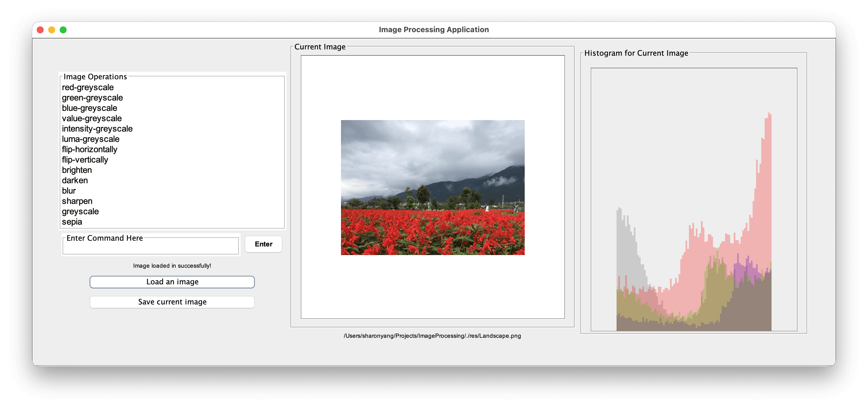Screen dimensions: 868x409
Task: Pick value-greyscale from the operations list
Action: tap(172, 118)
